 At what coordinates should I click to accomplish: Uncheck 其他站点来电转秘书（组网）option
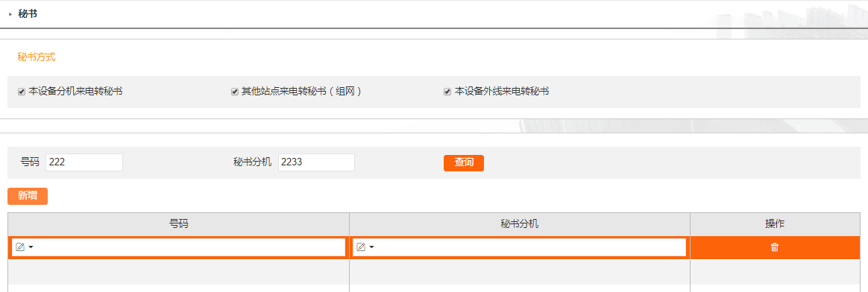click(235, 92)
